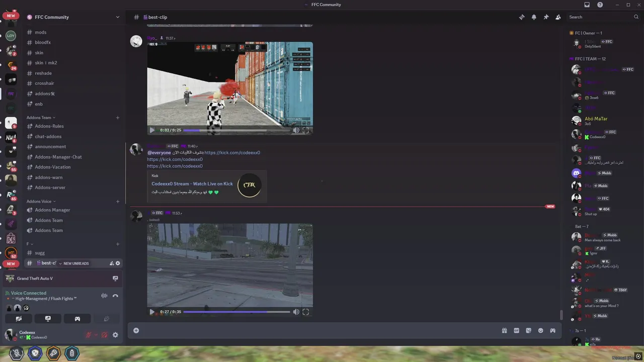Jump to NEW UNREADS
The width and height of the screenshot is (644, 362).
(x=74, y=263)
